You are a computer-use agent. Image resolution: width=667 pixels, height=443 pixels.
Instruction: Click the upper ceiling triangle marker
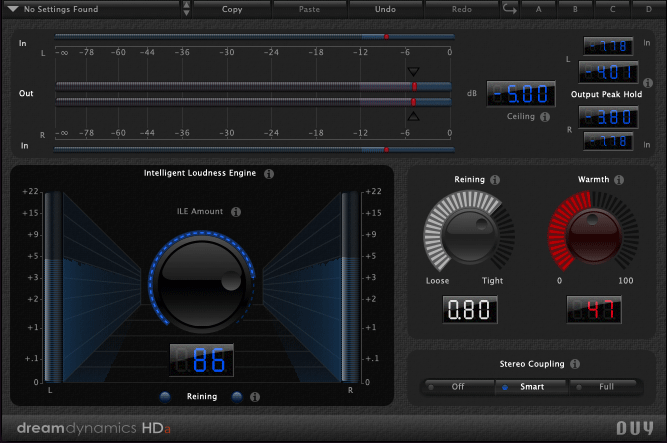[413, 71]
